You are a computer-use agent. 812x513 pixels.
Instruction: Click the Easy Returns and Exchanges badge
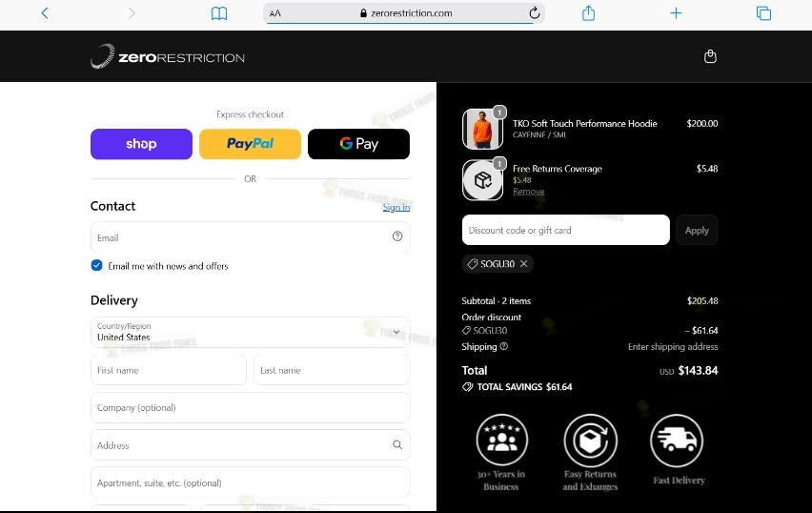590,452
